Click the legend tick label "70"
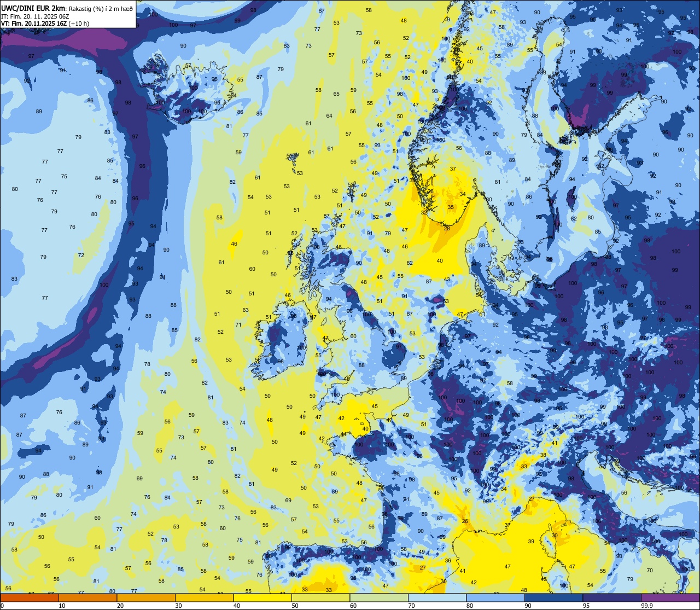This screenshot has height=610, width=700. coord(411,606)
